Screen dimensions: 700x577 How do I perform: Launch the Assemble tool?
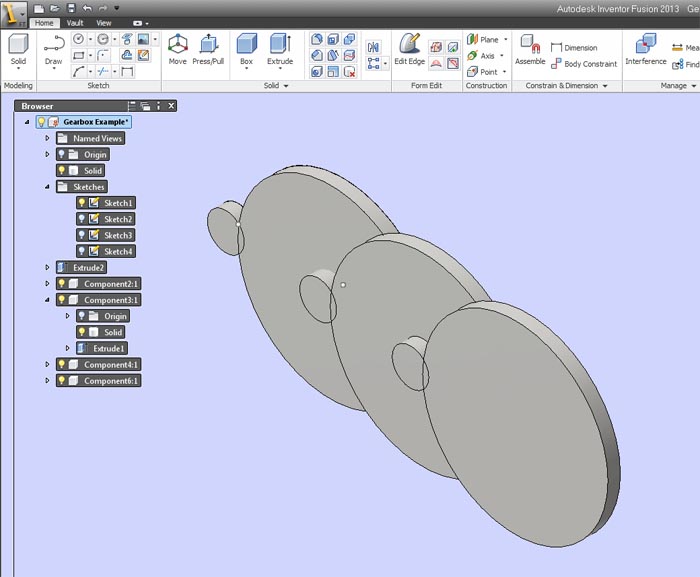(x=530, y=50)
